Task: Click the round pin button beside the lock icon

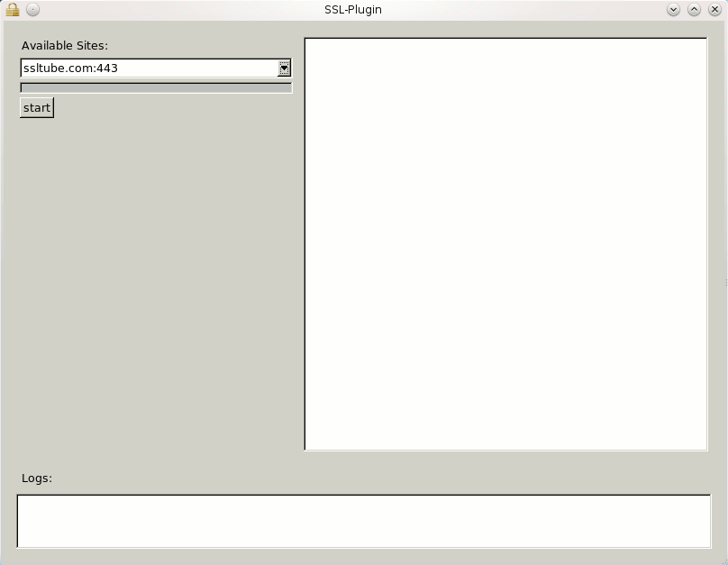Action: coord(32,10)
